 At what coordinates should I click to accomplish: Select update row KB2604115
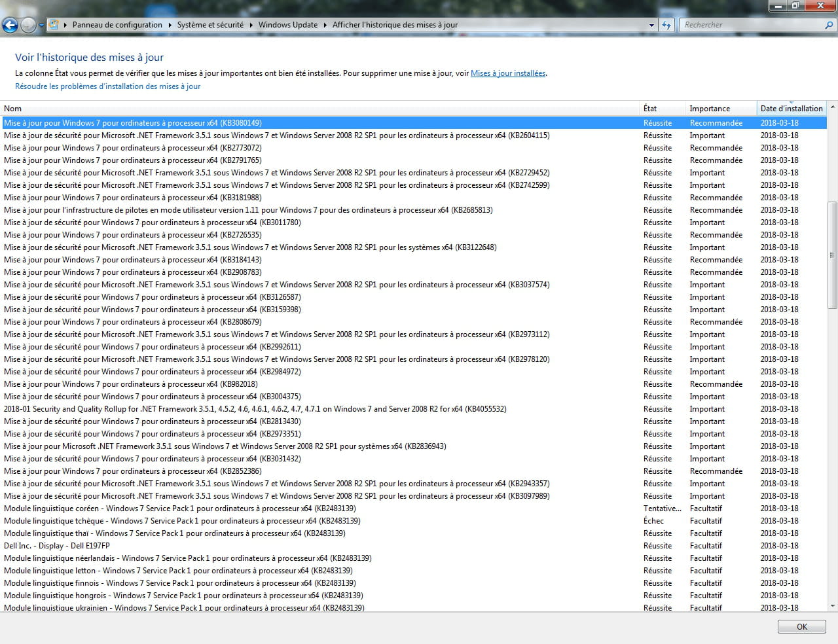(x=414, y=135)
